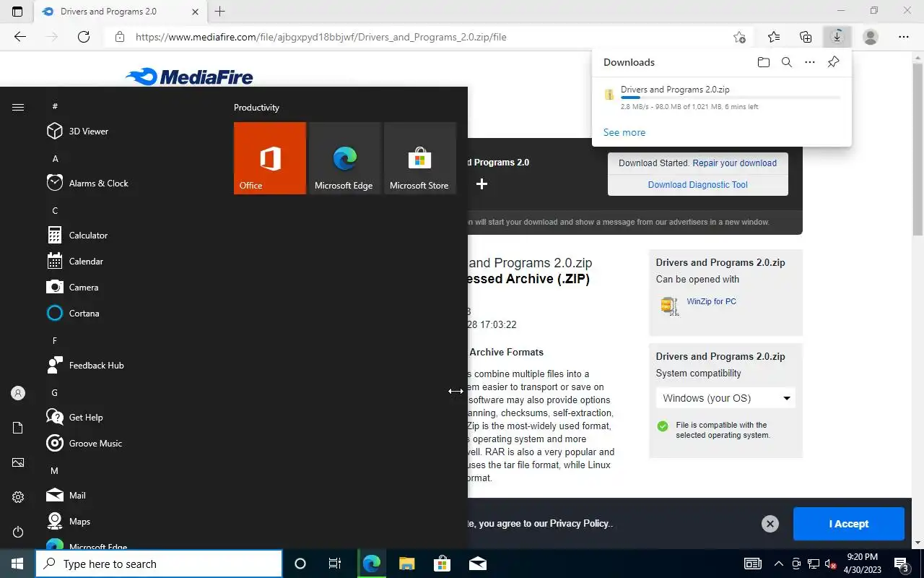Open Task View on the taskbar
Image resolution: width=924 pixels, height=578 pixels.
click(x=335, y=564)
